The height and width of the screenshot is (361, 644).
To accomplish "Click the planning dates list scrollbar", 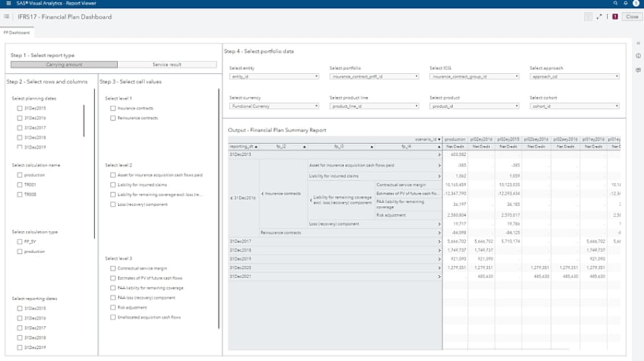I will [x=84, y=121].
